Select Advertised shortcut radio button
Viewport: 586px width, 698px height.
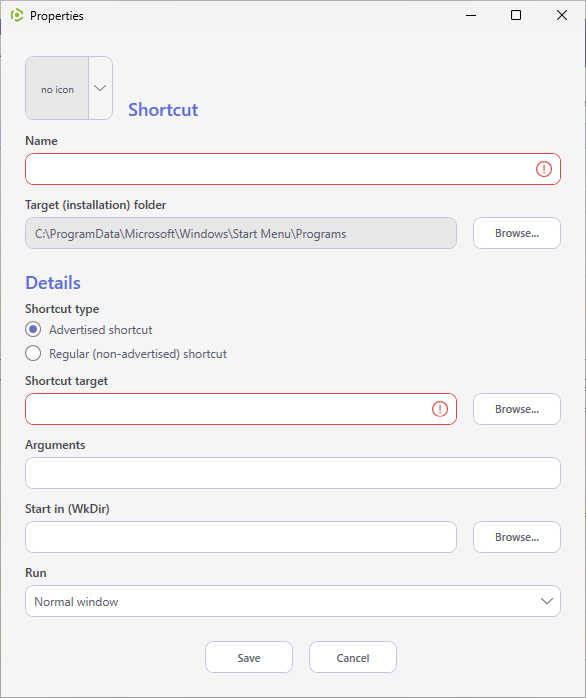(x=33, y=329)
